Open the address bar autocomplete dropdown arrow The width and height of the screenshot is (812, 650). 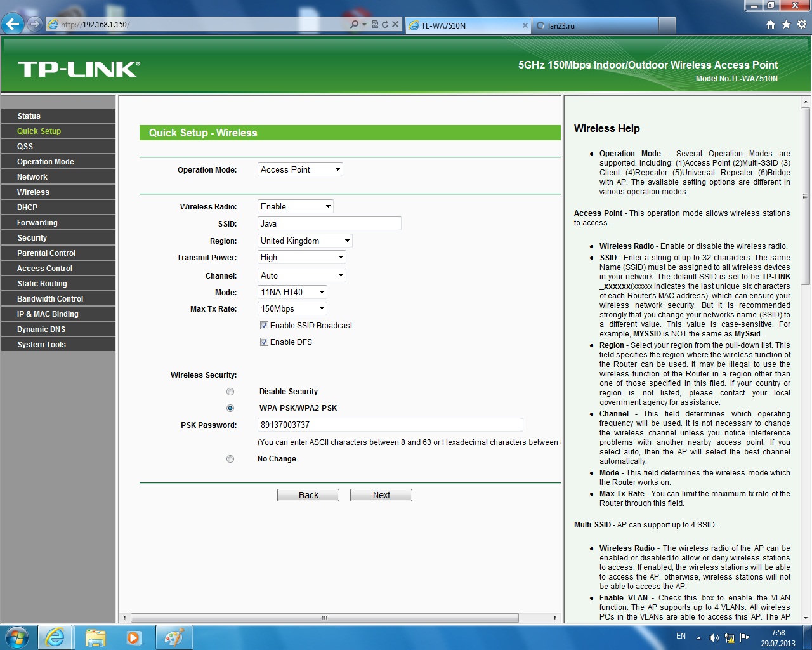click(364, 25)
